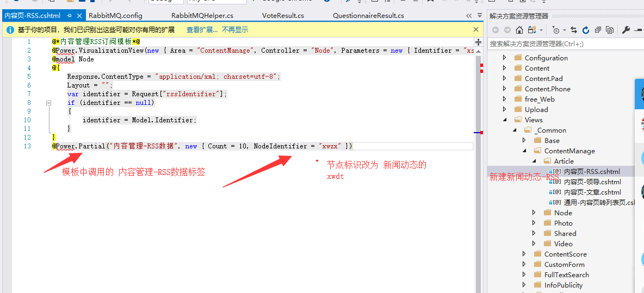644x293 pixels.
Task: Open the pending changes filter clock icon
Action: pos(556,30)
